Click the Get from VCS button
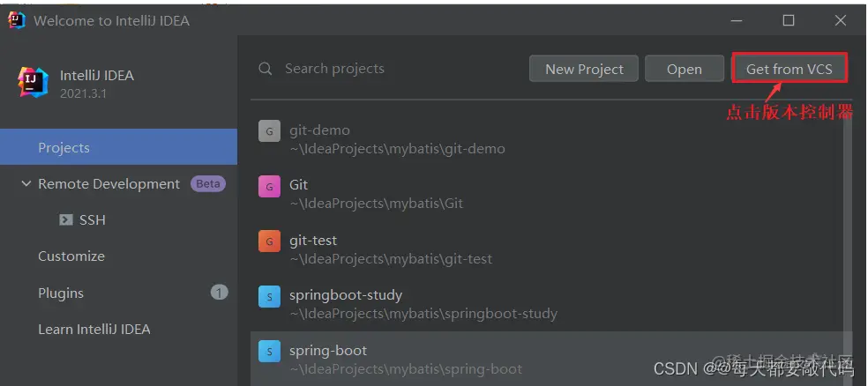The image size is (868, 386). click(x=789, y=69)
